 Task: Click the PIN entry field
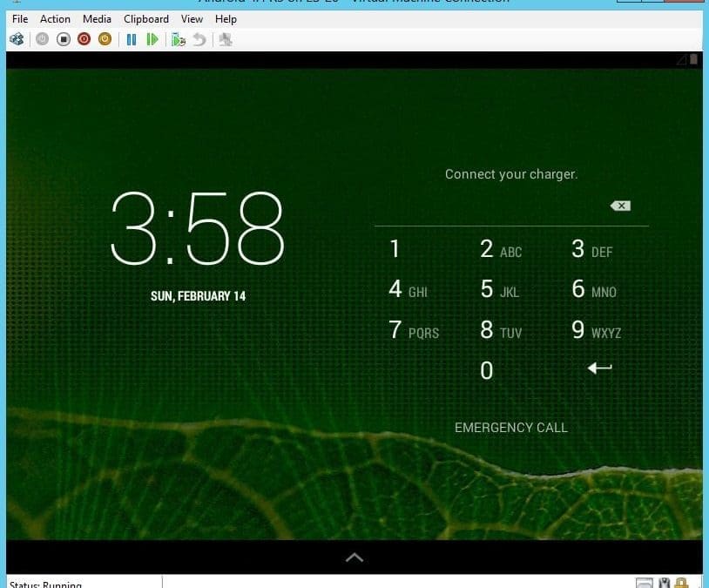[490, 206]
